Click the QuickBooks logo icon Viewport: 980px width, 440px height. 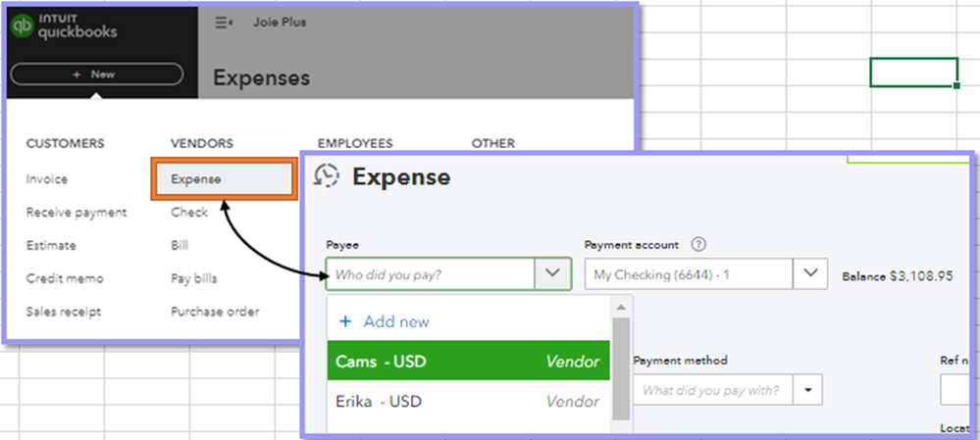23,28
